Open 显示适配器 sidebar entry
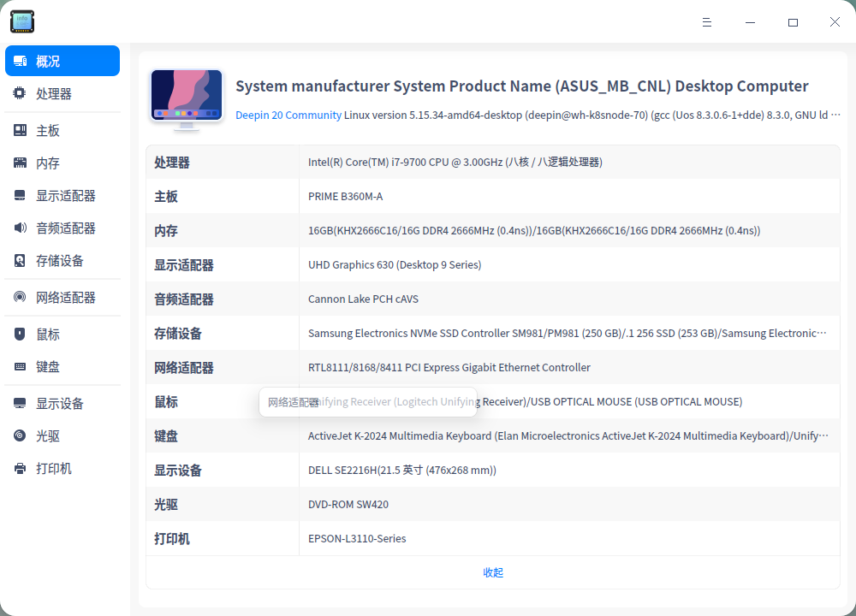The image size is (856, 616). coord(62,195)
